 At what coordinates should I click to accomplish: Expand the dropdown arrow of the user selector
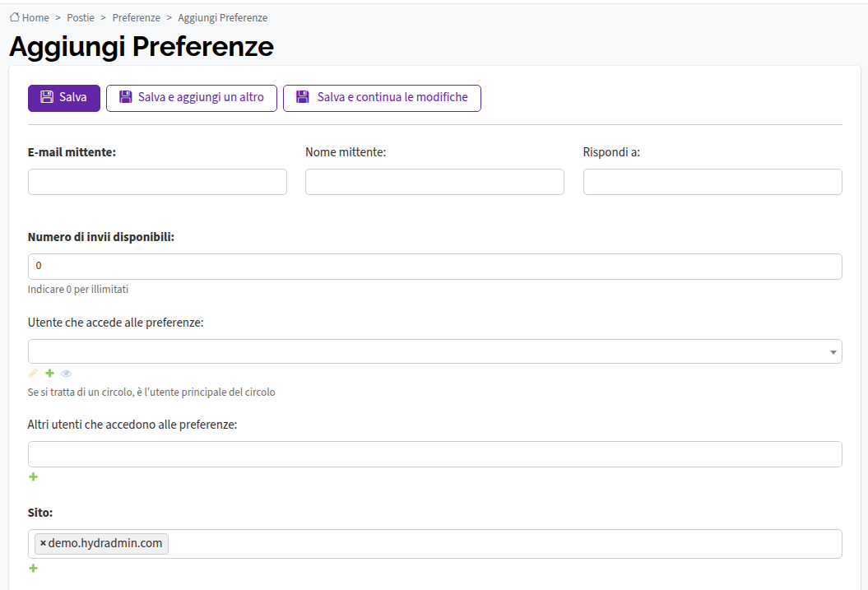click(833, 352)
